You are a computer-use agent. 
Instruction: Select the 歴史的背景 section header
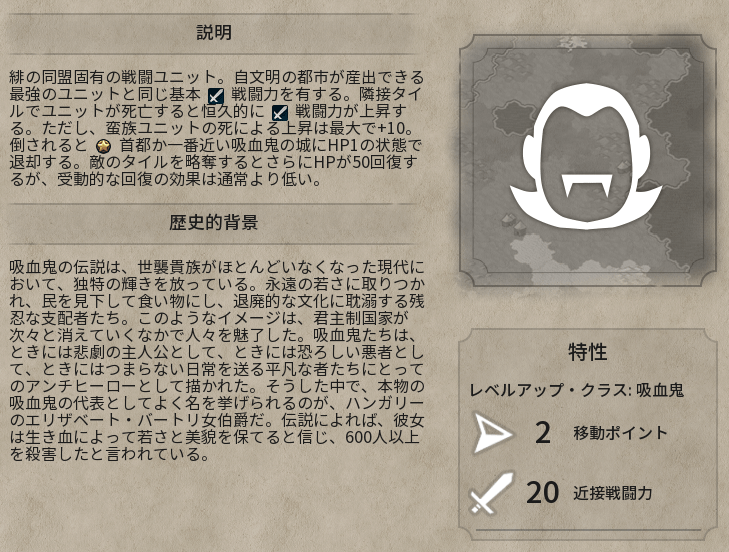point(213,222)
